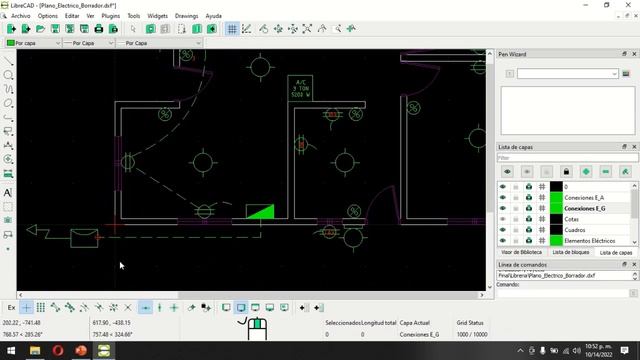Toggle visibility of layer 0

tap(503, 187)
